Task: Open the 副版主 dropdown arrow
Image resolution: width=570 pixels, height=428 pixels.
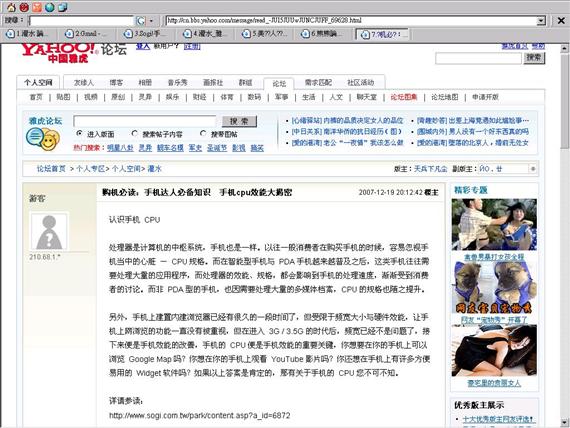Action: pyautogui.click(x=533, y=169)
